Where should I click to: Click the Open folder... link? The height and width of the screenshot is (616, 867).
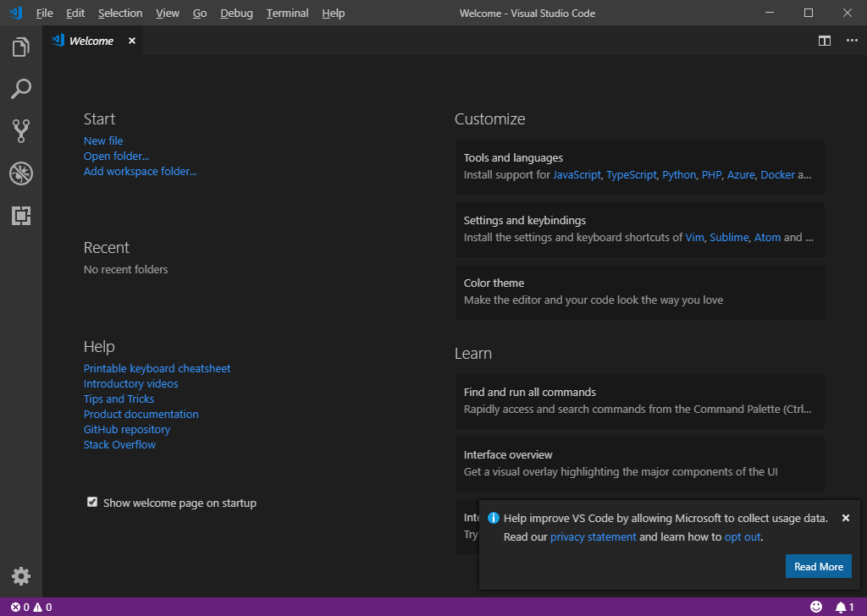(x=116, y=157)
